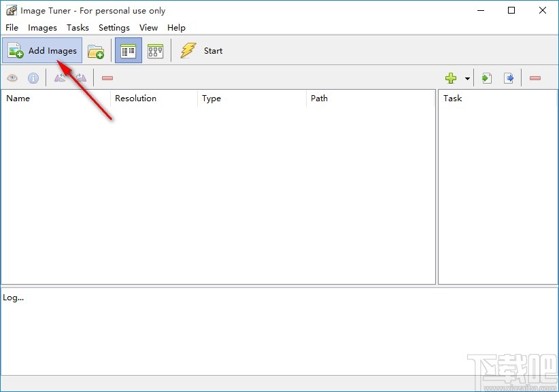Click the Add Folder icon
Screen dimensions: 559x392
pos(96,51)
